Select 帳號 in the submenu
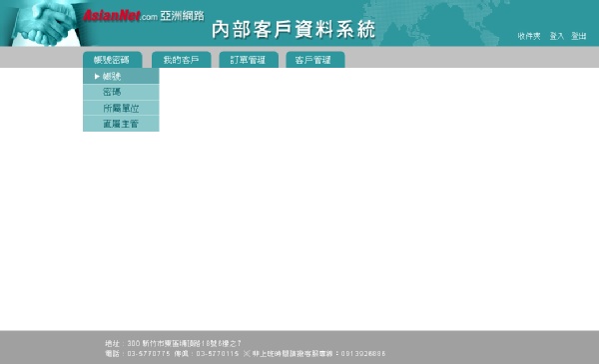Viewport: 599px width, 364px height. click(121, 77)
